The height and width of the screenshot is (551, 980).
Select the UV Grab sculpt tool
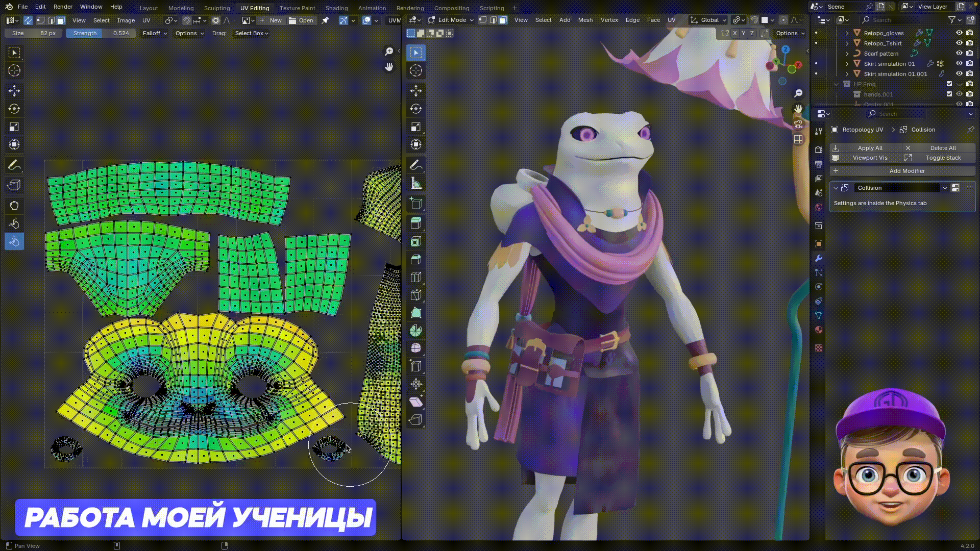point(14,206)
